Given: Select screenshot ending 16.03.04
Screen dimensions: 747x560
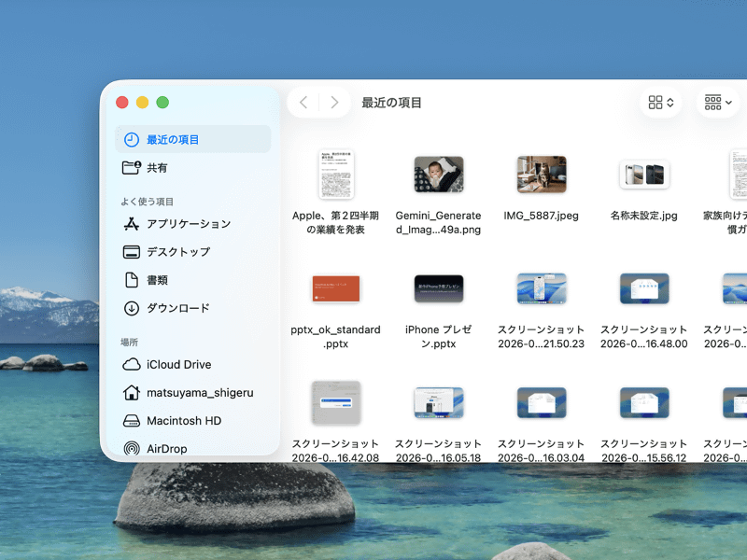Looking at the screenshot, I should pos(542,403).
